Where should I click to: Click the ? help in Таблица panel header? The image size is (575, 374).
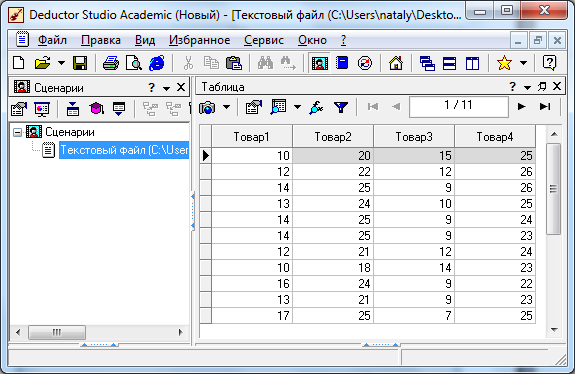click(512, 87)
